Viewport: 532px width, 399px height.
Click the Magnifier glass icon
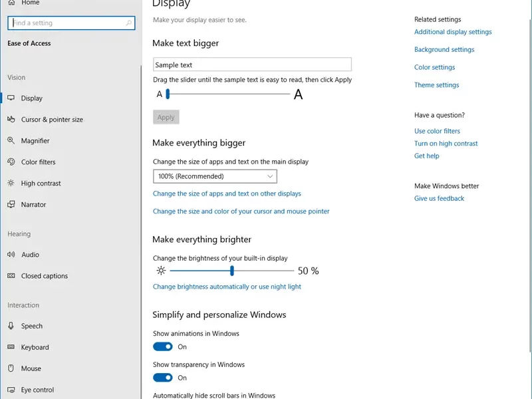(11, 140)
